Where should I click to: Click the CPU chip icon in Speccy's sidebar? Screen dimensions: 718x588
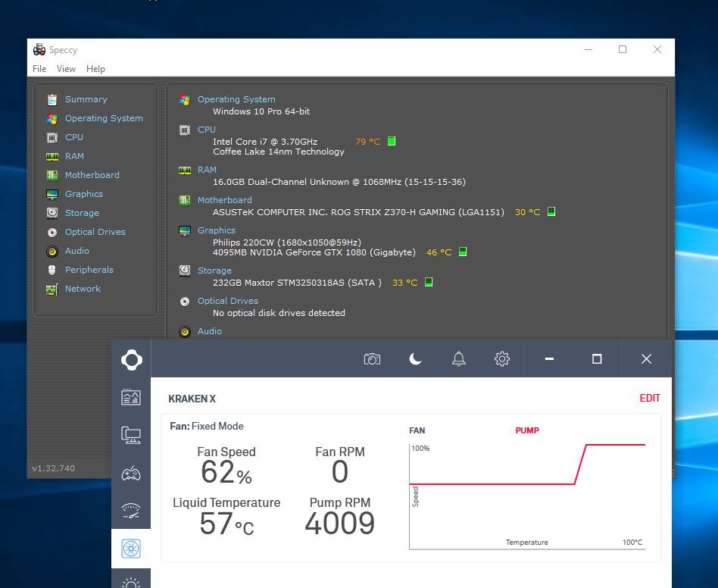[52, 137]
